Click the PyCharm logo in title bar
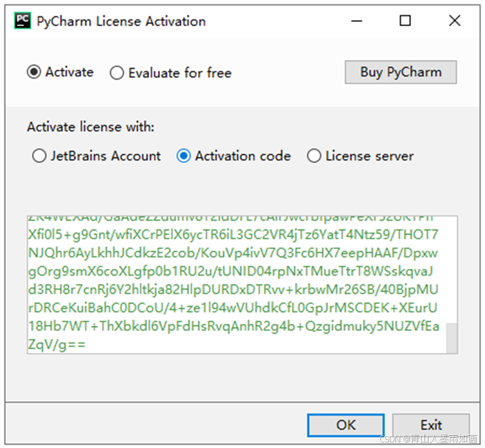This screenshot has width=485, height=448. [x=23, y=21]
